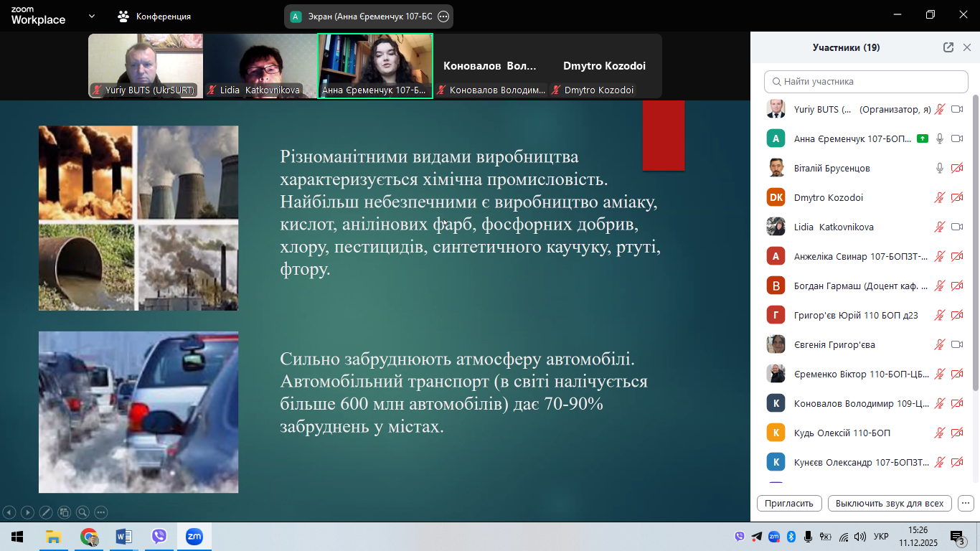The height and width of the screenshot is (551, 980).
Task: Collapse the participants panel with chevron
Action: 966,47
